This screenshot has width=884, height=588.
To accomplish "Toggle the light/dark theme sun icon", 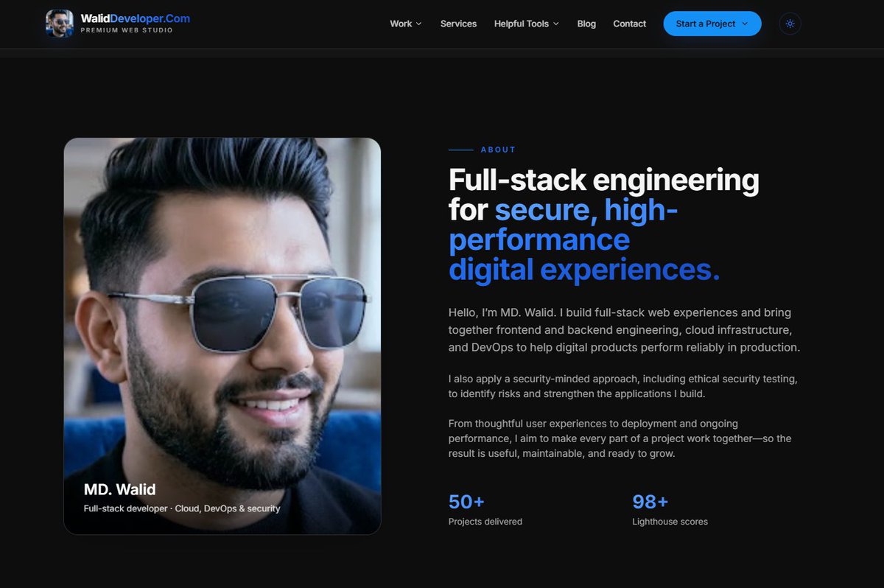I will [x=790, y=24].
